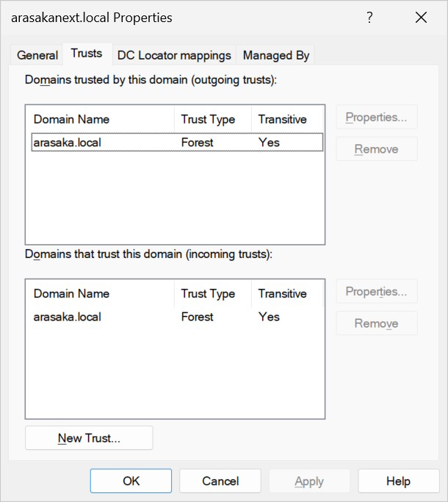Click Trust Type header in outgoing trusts
The height and width of the screenshot is (502, 448).
(x=208, y=119)
